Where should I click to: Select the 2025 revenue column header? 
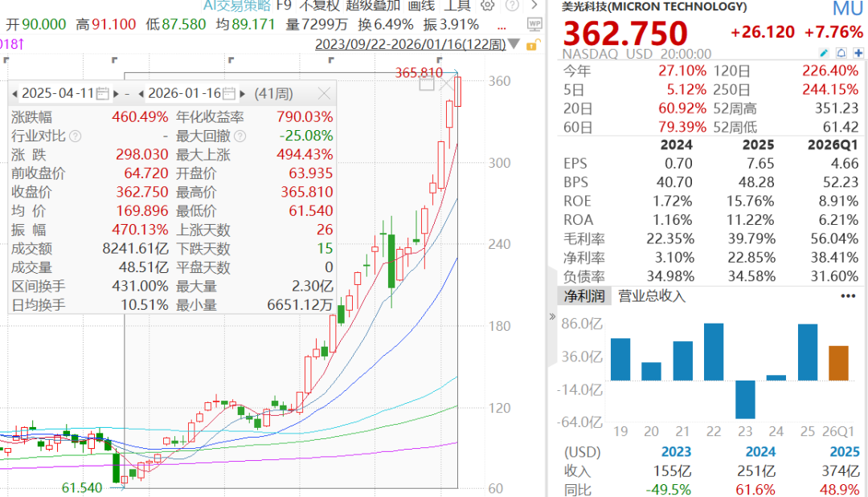[x=845, y=452]
